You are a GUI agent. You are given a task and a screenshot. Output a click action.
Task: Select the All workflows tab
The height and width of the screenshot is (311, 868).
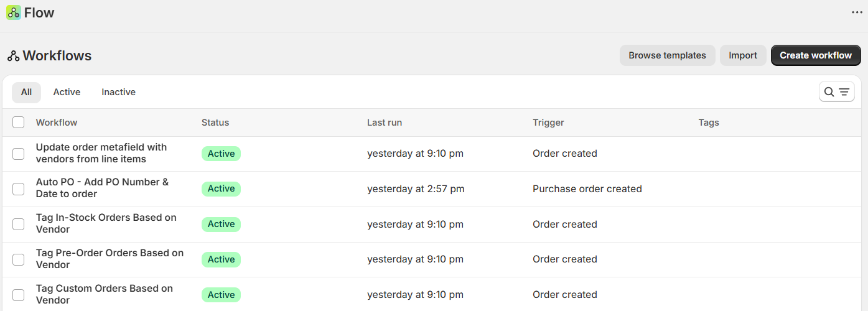tap(26, 92)
